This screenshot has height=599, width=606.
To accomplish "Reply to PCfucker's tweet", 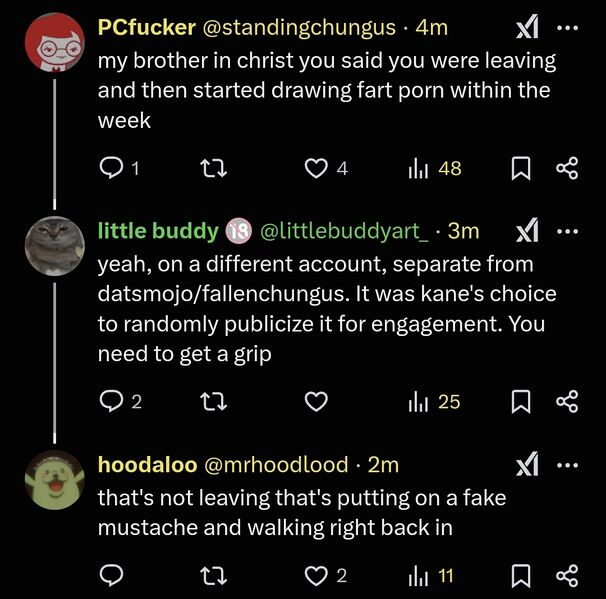I will (x=111, y=169).
